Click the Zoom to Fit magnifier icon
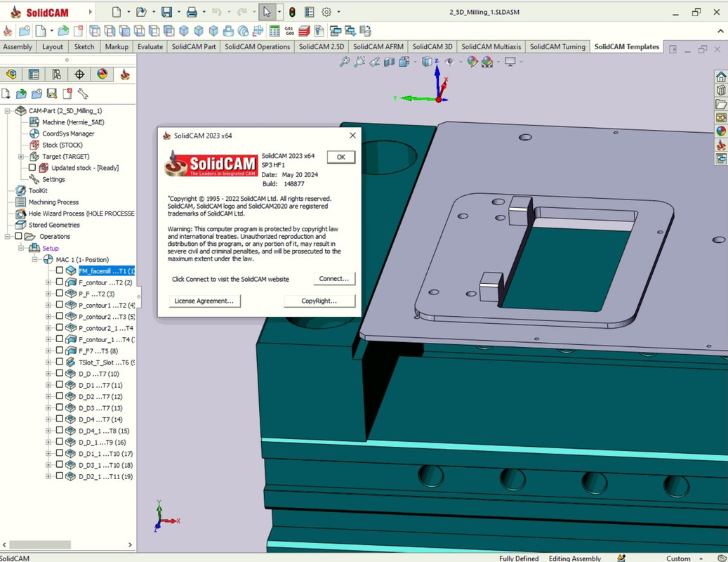Image resolution: width=728 pixels, height=562 pixels. [x=345, y=62]
